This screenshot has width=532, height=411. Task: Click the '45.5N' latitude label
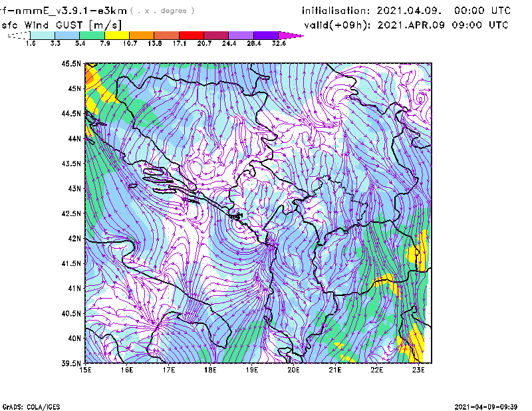(x=71, y=63)
